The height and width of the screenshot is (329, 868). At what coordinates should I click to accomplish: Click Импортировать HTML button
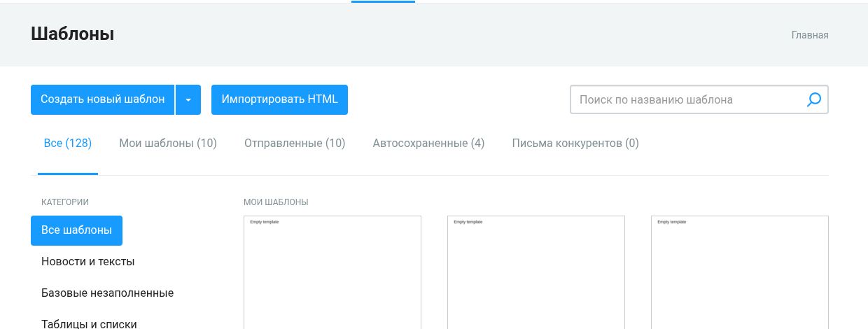[279, 100]
